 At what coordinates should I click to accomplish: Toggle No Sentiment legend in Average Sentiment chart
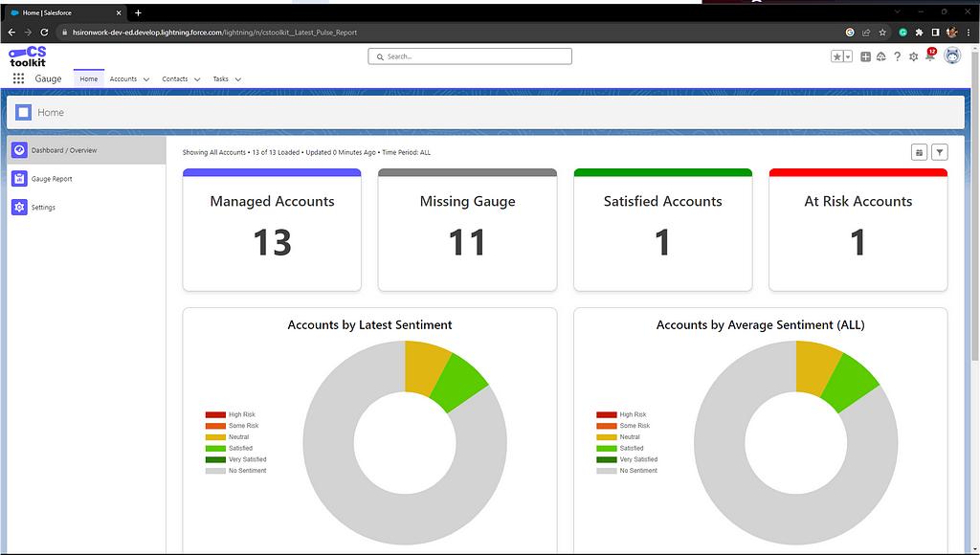(x=637, y=471)
